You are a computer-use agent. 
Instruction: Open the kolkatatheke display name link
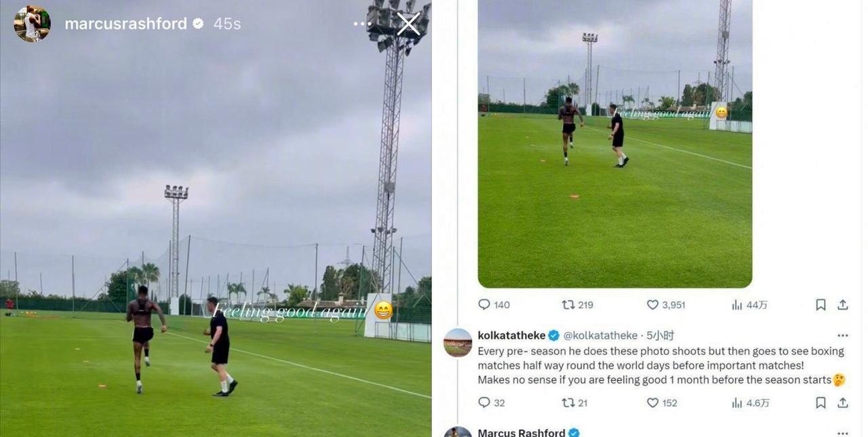tap(511, 335)
